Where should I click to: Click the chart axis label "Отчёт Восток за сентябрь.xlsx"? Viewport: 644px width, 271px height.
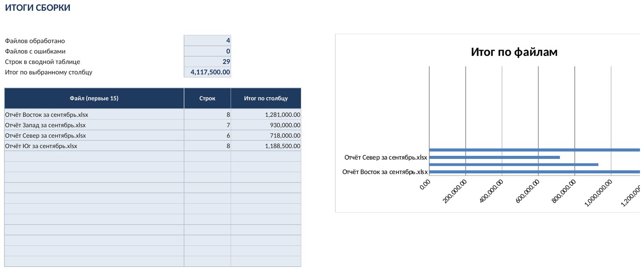[x=385, y=171]
